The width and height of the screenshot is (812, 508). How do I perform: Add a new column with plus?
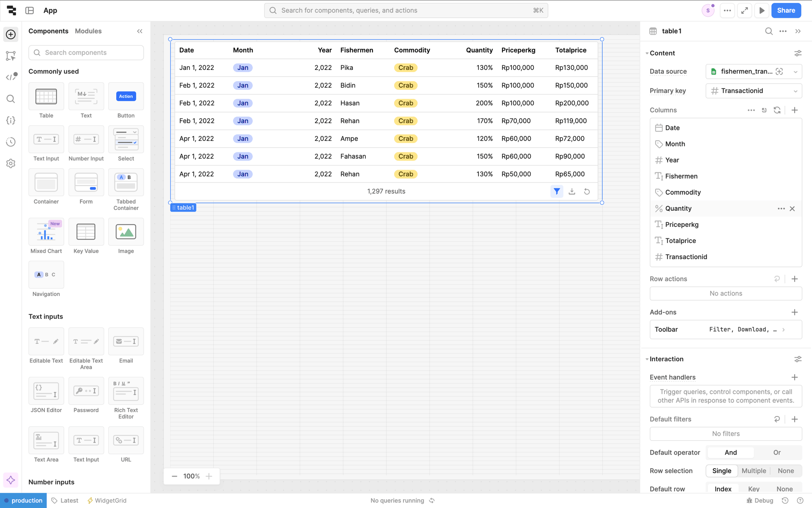[x=795, y=110]
